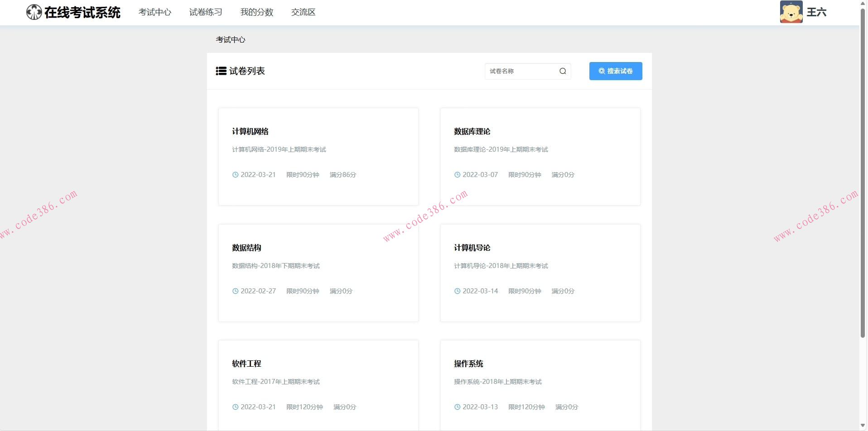The height and width of the screenshot is (431, 868).
Task: Click the clock icon on 操作系统 card
Action: [457, 407]
